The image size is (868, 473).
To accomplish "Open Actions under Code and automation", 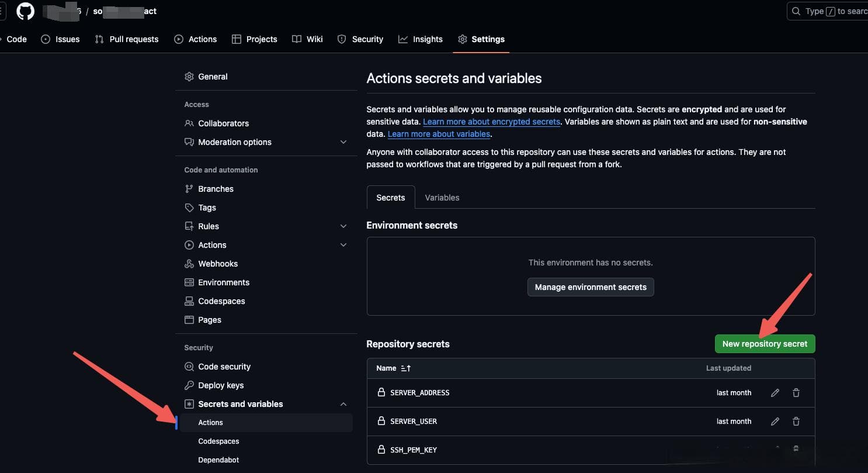I will [212, 245].
